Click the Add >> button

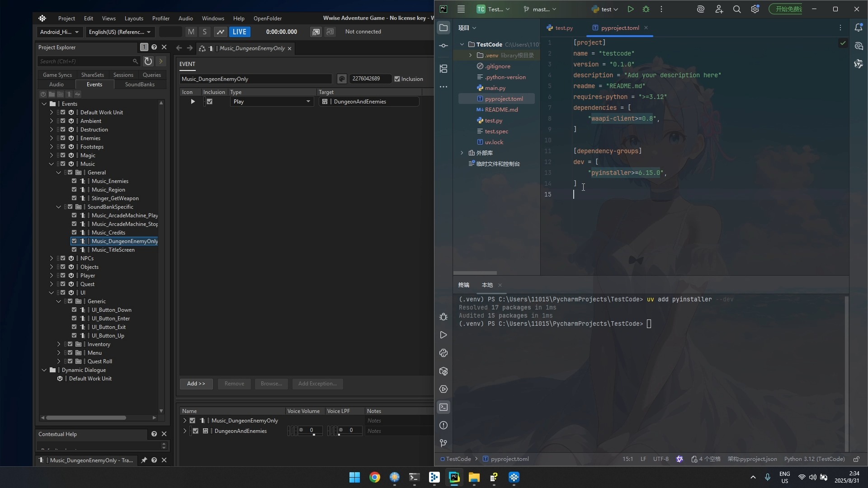point(196,384)
